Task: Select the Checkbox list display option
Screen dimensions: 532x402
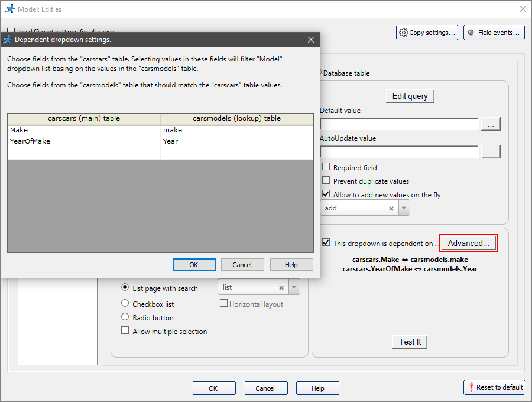Action: click(x=125, y=303)
